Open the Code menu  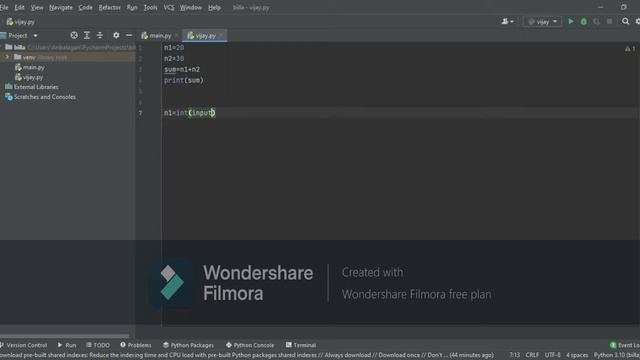click(85, 7)
